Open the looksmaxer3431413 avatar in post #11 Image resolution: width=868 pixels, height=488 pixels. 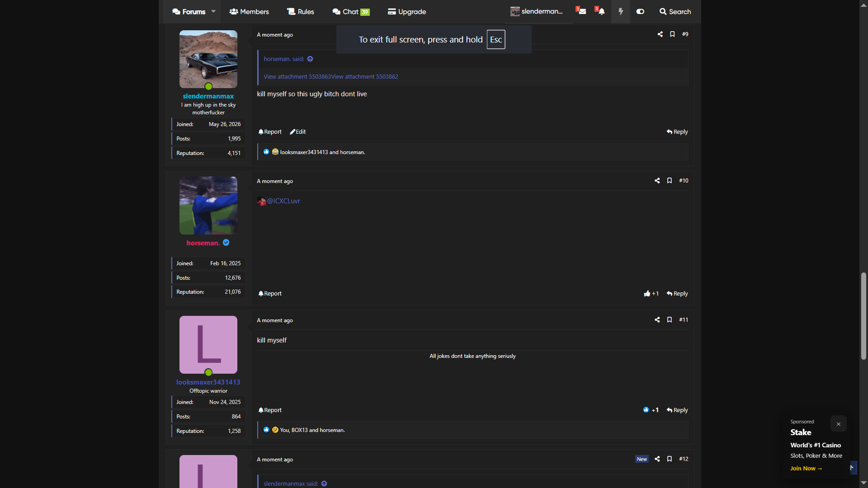208,345
